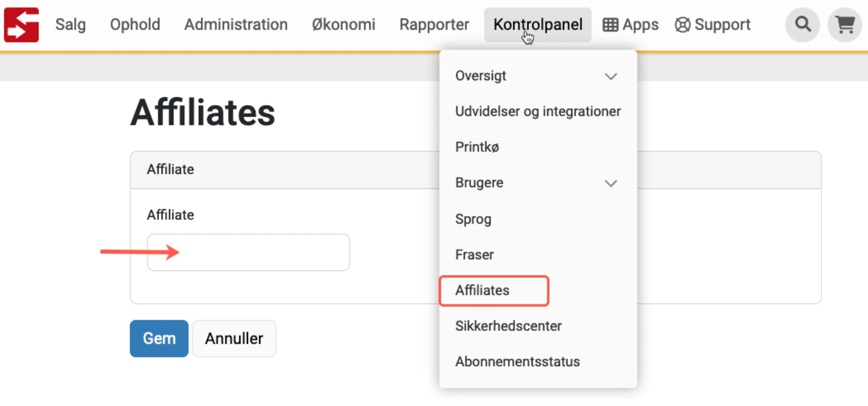Select Affiliates from the dropdown
The height and width of the screenshot is (406, 868).
pyautogui.click(x=482, y=291)
